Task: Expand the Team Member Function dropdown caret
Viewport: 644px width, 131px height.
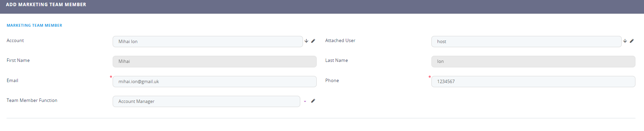Action: (x=305, y=101)
